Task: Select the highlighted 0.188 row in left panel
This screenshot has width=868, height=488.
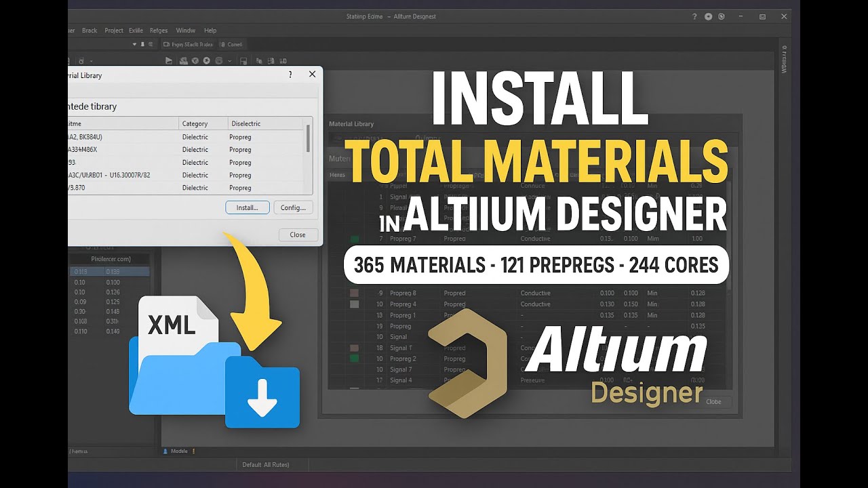Action: (x=111, y=271)
